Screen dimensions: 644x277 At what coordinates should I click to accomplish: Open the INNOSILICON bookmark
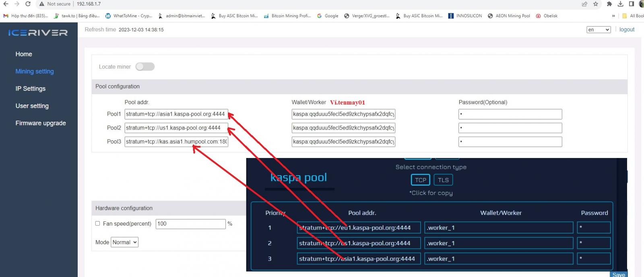coord(465,16)
